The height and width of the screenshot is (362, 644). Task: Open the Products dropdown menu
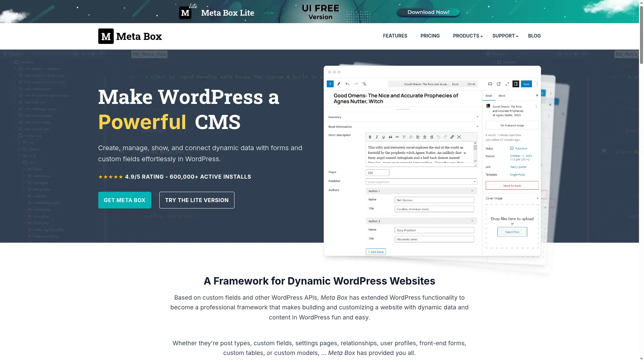pos(468,36)
